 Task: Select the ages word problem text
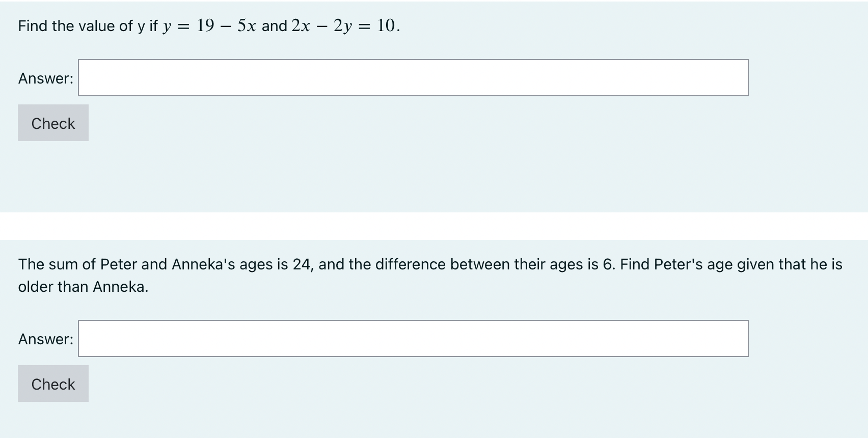(x=357, y=264)
